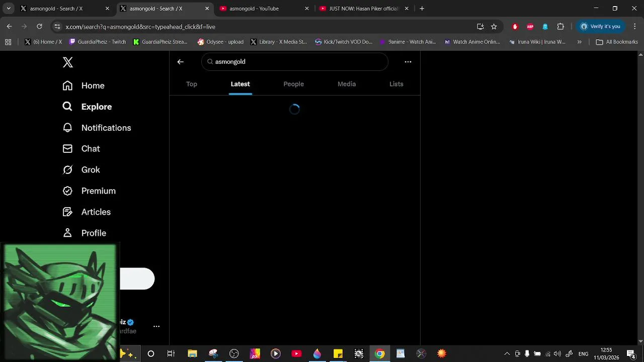Switch to the Top tab
The width and height of the screenshot is (644, 362).
[192, 84]
